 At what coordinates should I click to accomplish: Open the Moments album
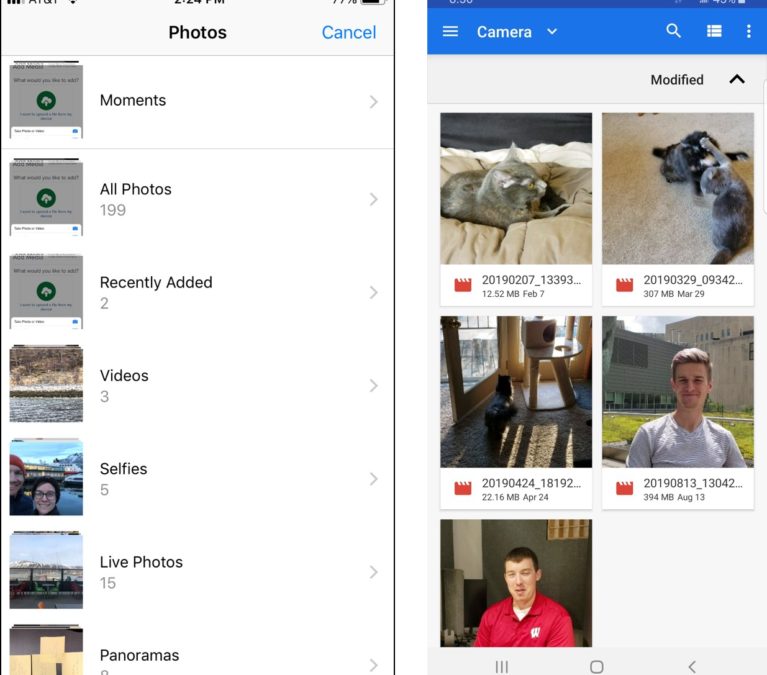(197, 102)
